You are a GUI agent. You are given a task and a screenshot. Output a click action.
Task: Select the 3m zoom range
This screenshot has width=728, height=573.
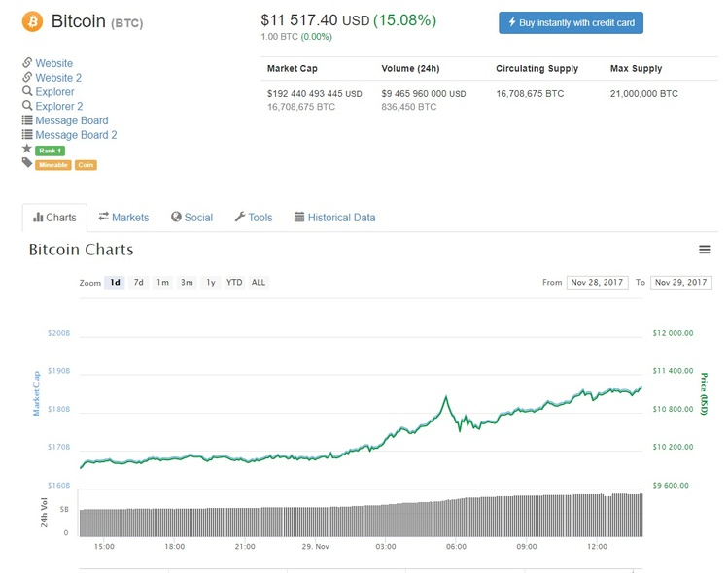pos(187,282)
